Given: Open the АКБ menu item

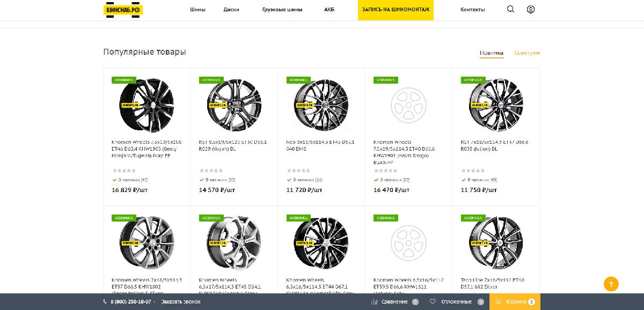Looking at the screenshot, I should [329, 10].
